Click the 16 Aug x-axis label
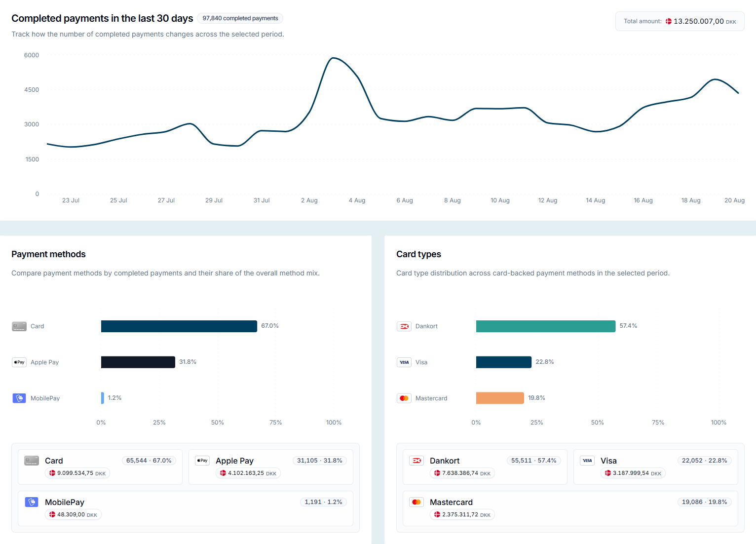Viewport: 756px width, 544px height. (x=643, y=200)
